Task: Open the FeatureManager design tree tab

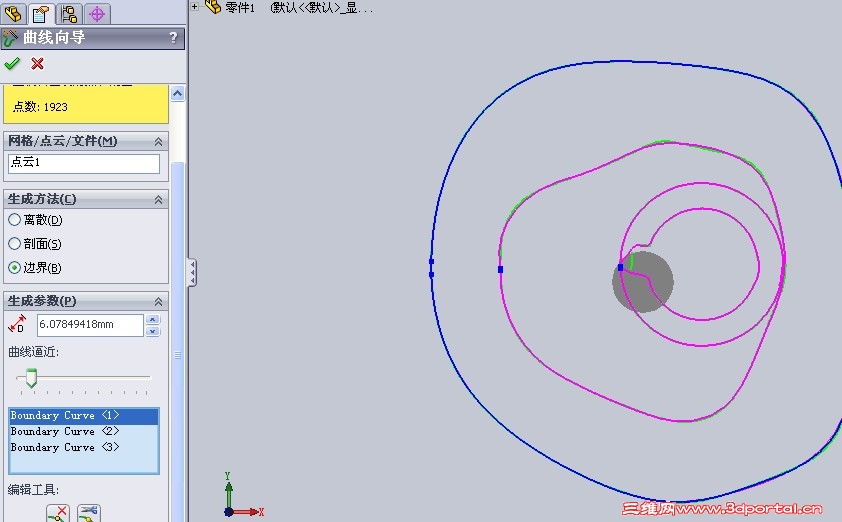Action: tap(13, 13)
